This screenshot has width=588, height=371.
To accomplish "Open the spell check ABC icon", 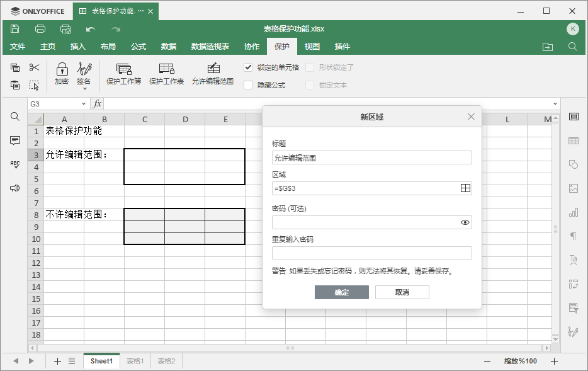I will [15, 164].
